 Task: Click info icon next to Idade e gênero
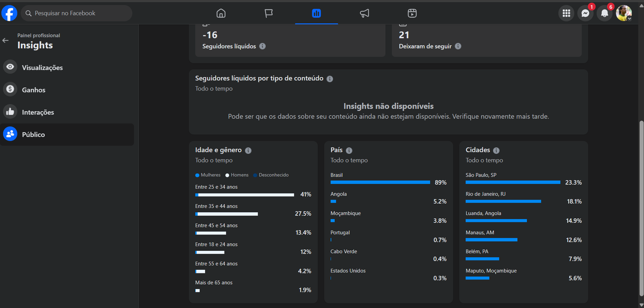pyautogui.click(x=248, y=150)
